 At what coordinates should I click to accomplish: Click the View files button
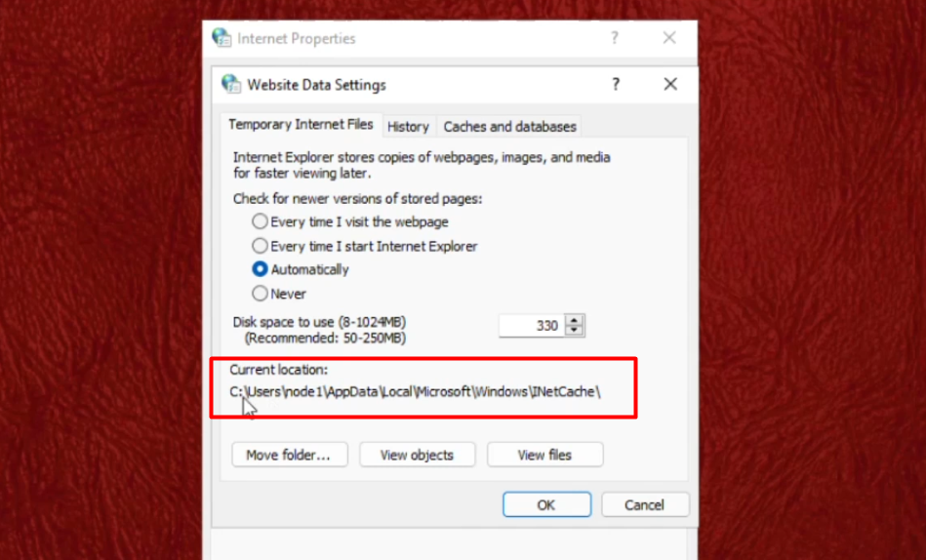(544, 455)
